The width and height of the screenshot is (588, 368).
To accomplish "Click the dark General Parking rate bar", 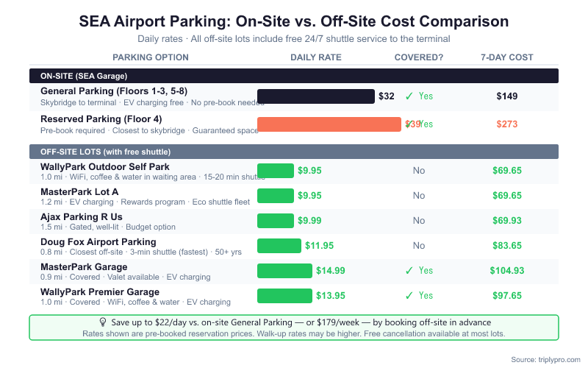I will (316, 96).
